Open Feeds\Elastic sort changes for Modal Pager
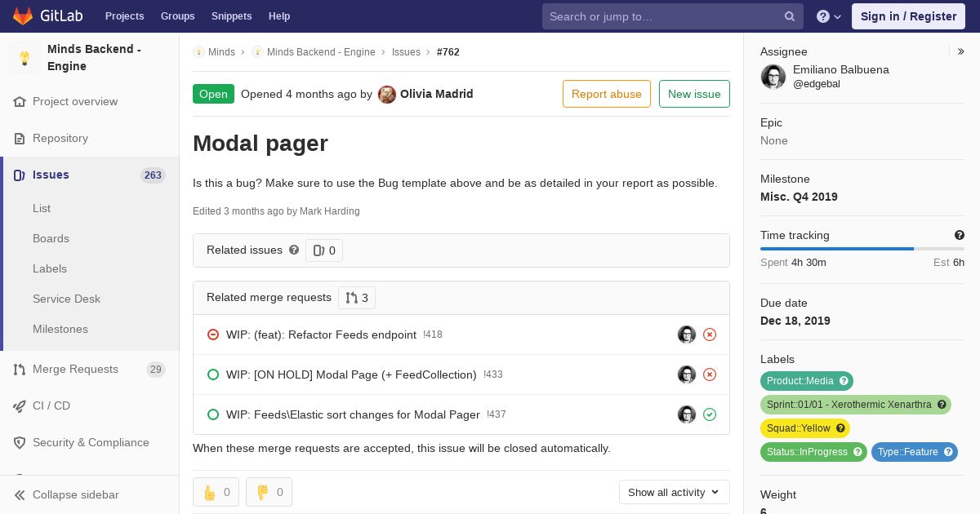 click(x=353, y=414)
